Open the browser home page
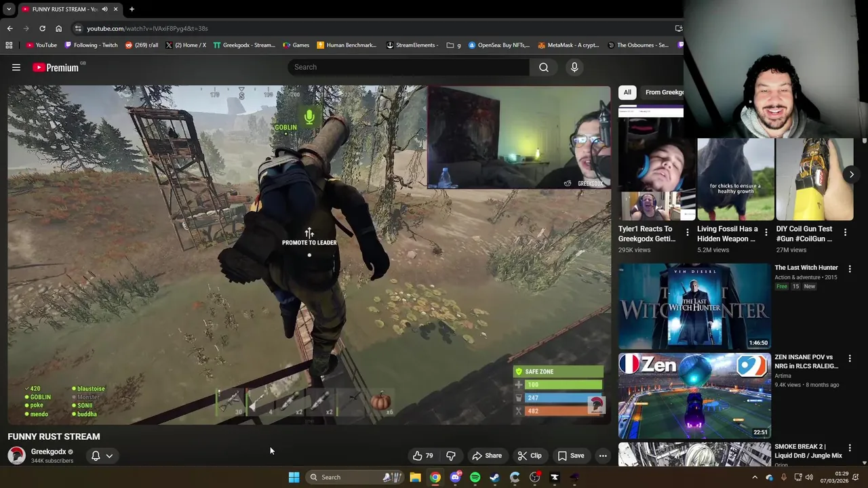The image size is (868, 488). (x=58, y=28)
